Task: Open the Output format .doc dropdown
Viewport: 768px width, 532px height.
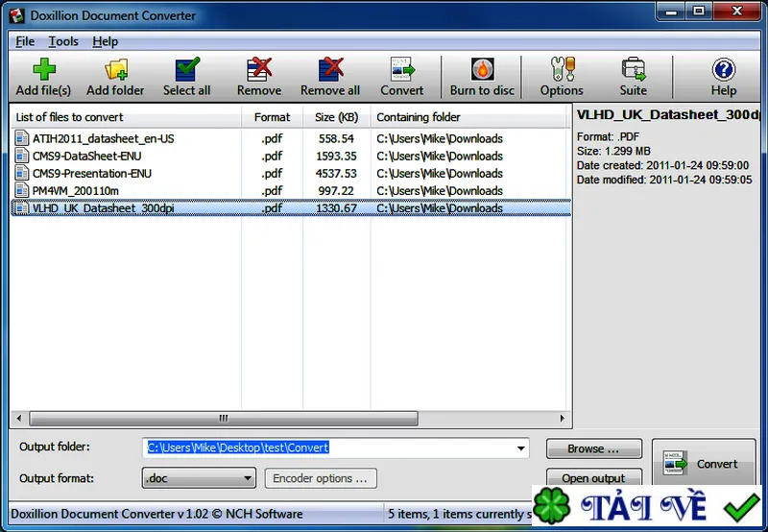Action: [x=199, y=478]
